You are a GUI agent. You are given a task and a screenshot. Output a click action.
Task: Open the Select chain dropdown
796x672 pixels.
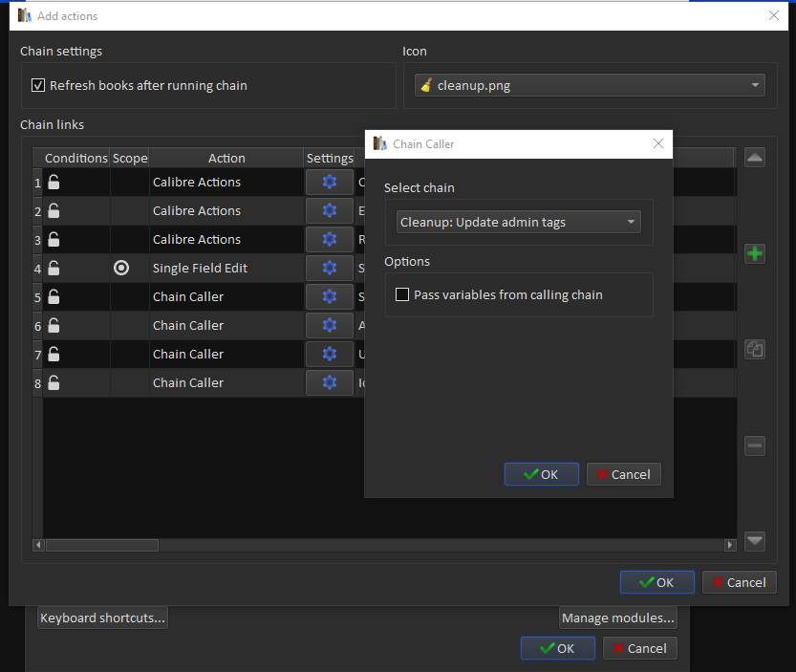pyautogui.click(x=518, y=222)
